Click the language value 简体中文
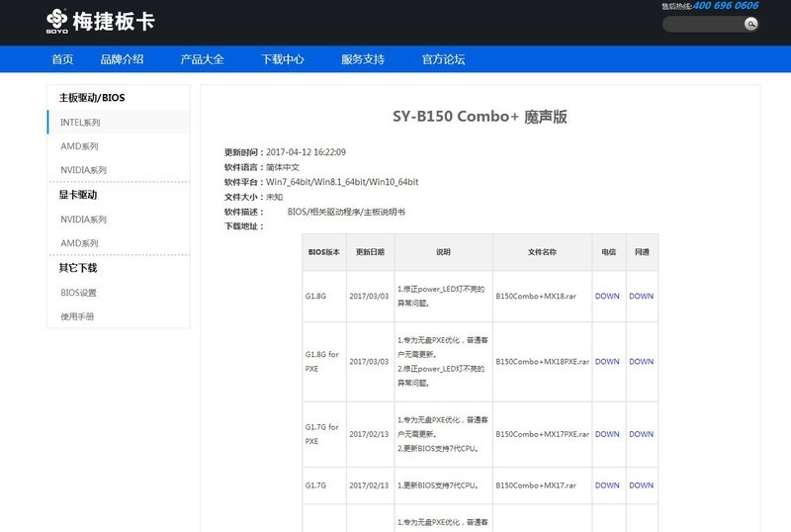Image resolution: width=791 pixels, height=532 pixels. tap(283, 167)
